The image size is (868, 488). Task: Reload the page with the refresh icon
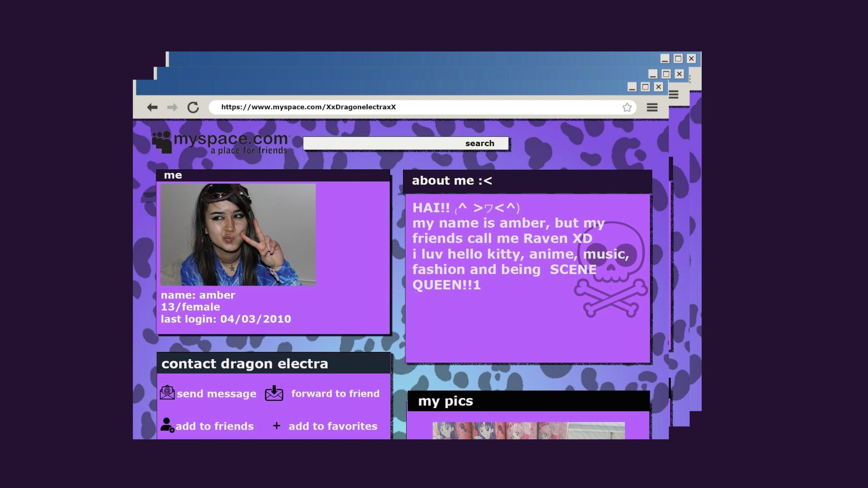click(x=193, y=108)
